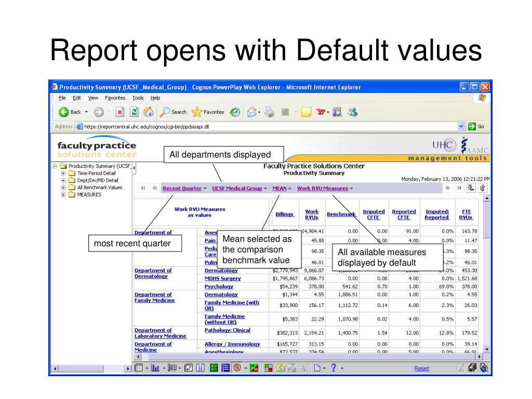Expand the MEASURES folder
The height and width of the screenshot is (399, 532).
coord(63,195)
